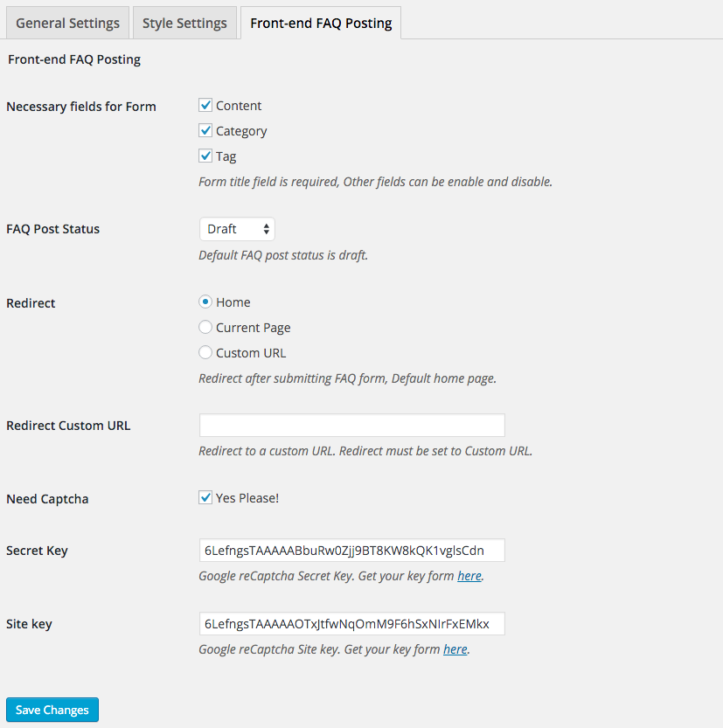The height and width of the screenshot is (728, 723).
Task: Click the Content checkbox label text
Action: (239, 106)
